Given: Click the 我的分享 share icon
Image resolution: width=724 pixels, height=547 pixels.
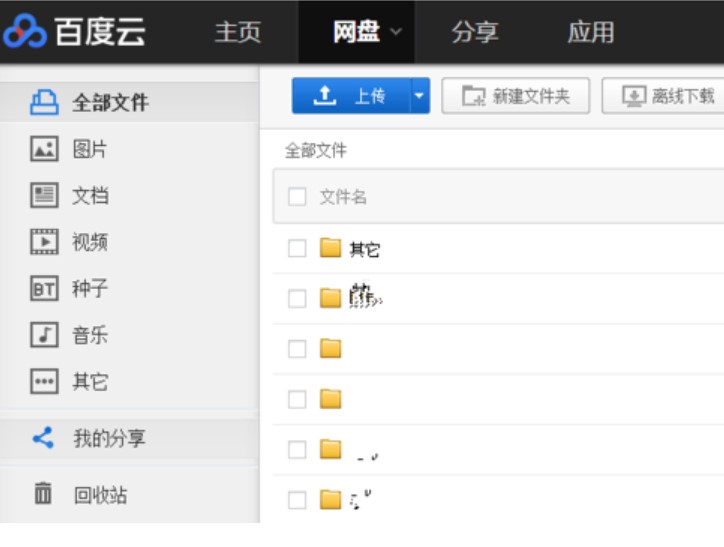Looking at the screenshot, I should [x=43, y=438].
